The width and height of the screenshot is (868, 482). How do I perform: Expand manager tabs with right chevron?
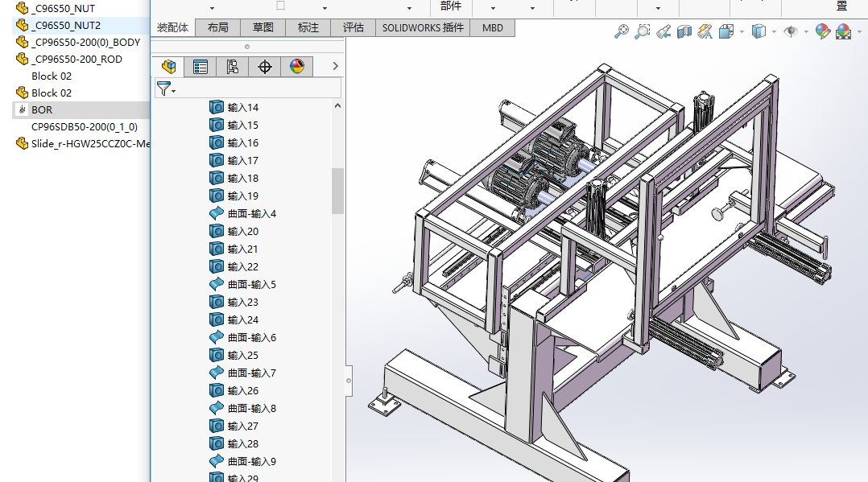[x=336, y=67]
